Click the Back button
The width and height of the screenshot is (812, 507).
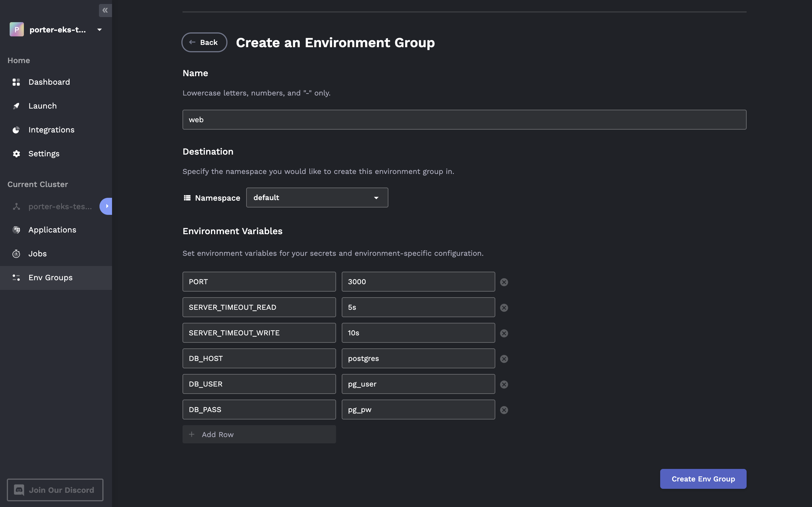coord(204,42)
